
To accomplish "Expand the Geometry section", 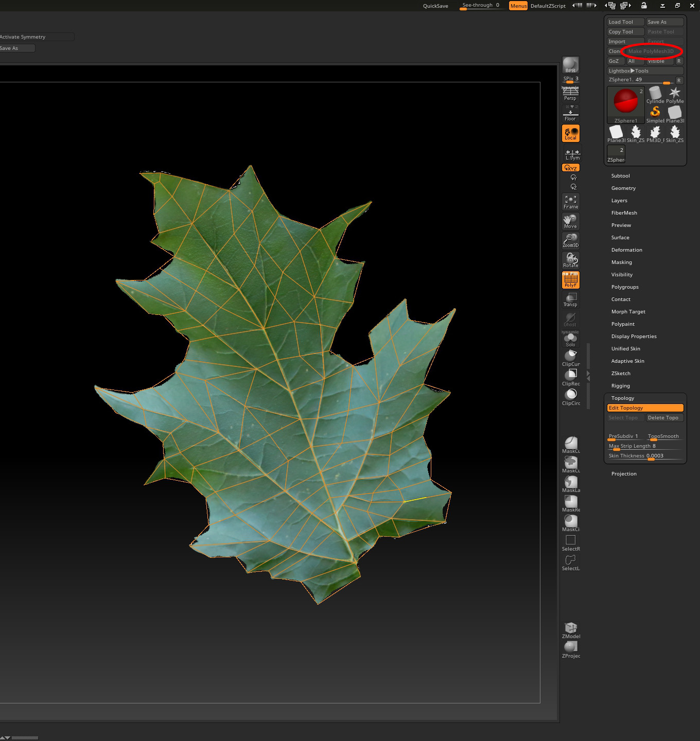I will [x=623, y=188].
